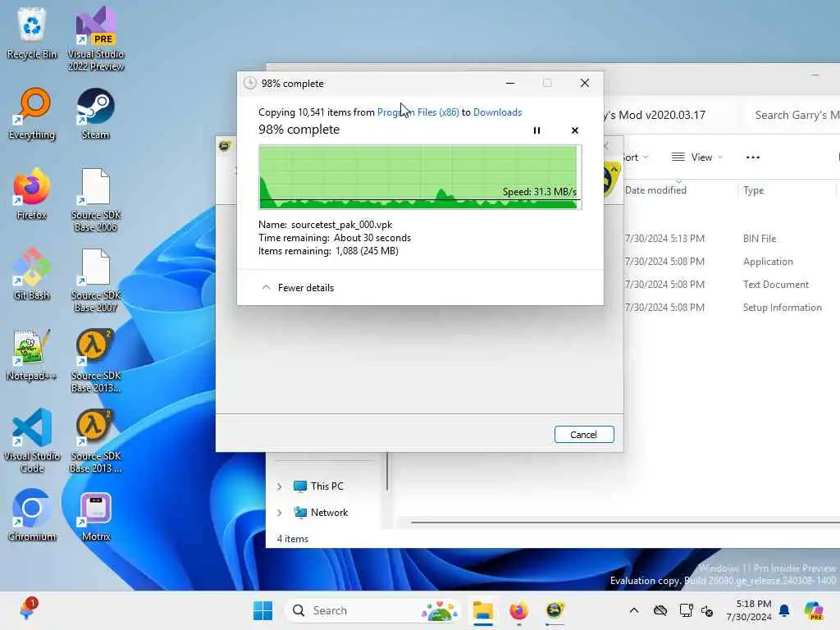Select the BIN File row
This screenshot has width=840, height=630.
(731, 239)
